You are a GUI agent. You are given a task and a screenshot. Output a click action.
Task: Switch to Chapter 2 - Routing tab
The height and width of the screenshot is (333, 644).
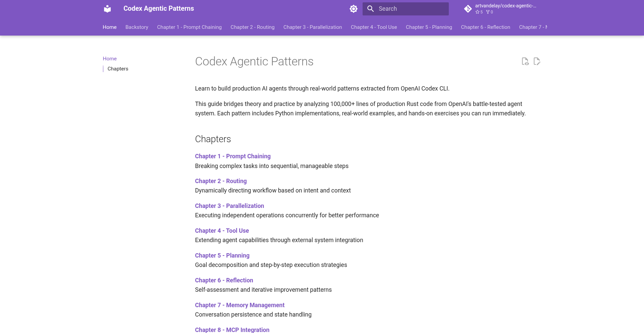point(252,27)
